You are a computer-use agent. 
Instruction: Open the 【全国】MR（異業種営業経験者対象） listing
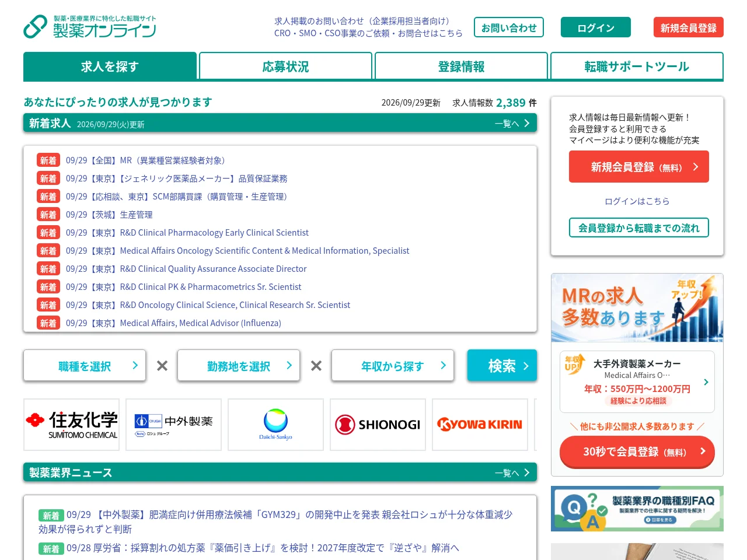[x=145, y=160]
